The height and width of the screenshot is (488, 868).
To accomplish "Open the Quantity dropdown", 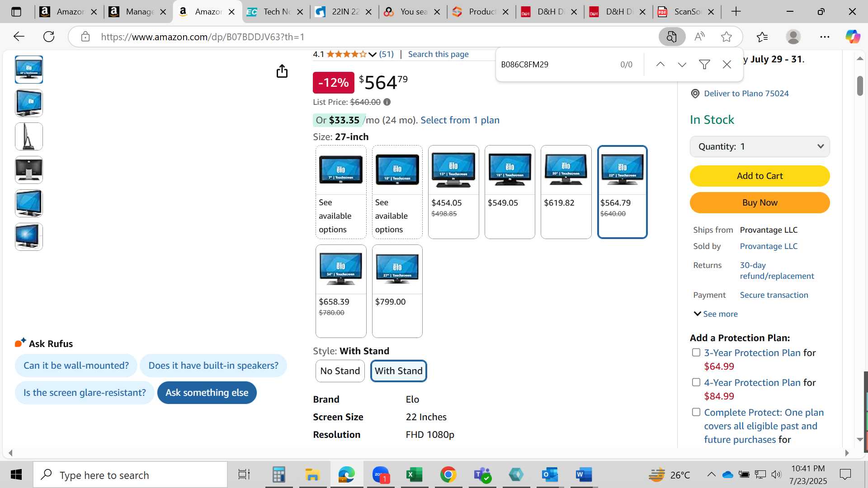I will click(759, 146).
